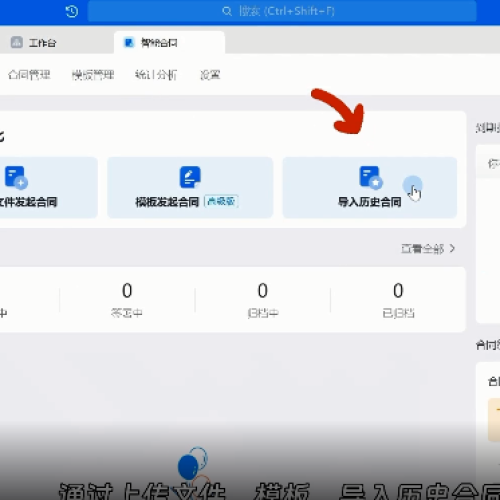This screenshot has height=500, width=500.
Task: Click the 导入历史合同 icon
Action: (x=371, y=177)
